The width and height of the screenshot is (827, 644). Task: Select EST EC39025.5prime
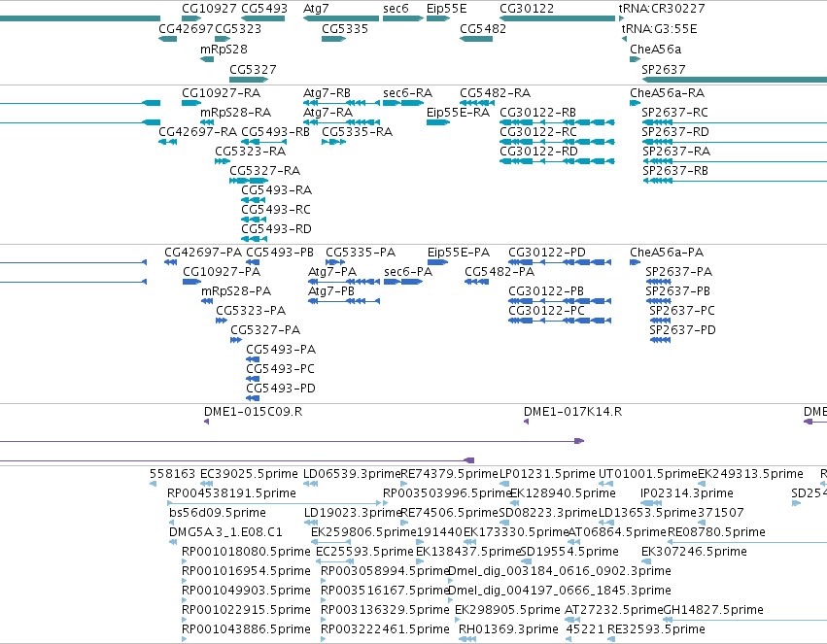click(x=249, y=475)
